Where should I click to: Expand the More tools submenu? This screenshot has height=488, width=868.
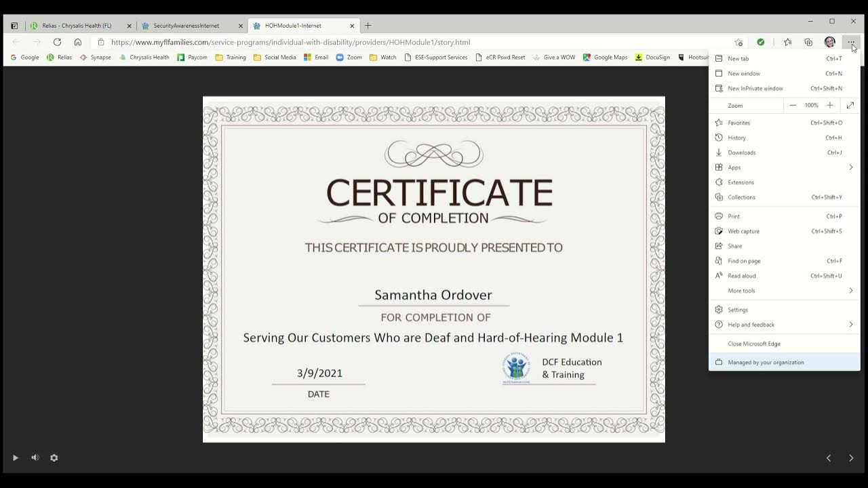(x=785, y=291)
